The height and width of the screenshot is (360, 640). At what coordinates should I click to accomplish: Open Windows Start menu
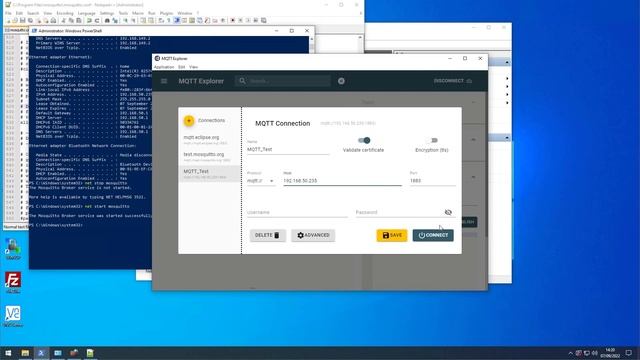tap(8, 353)
